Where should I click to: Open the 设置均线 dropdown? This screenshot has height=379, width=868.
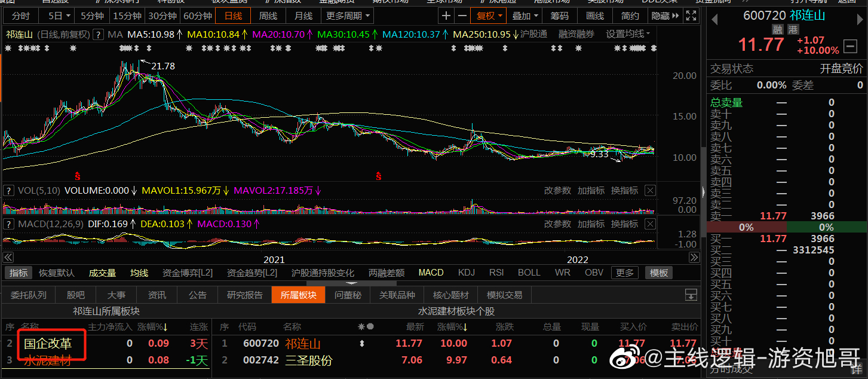[x=628, y=34]
